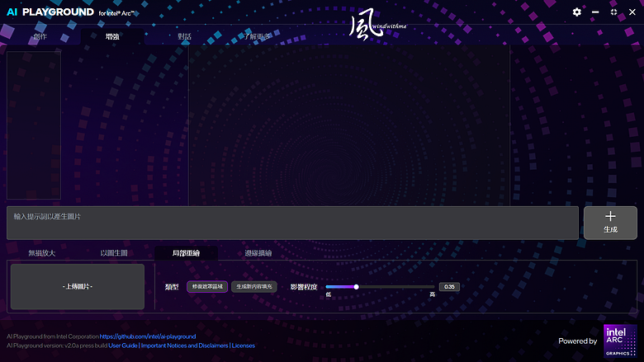Toggle fullscreen for the AI Playground window
644x362 pixels.
(x=613, y=12)
